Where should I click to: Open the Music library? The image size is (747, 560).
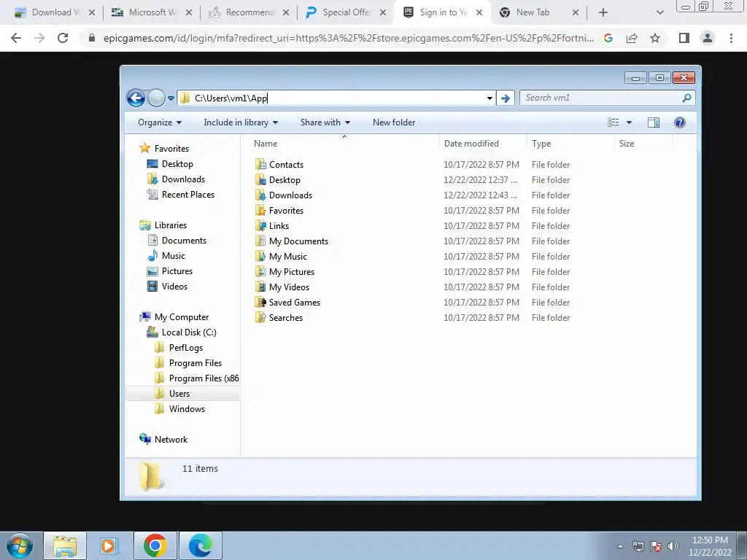coord(174,256)
